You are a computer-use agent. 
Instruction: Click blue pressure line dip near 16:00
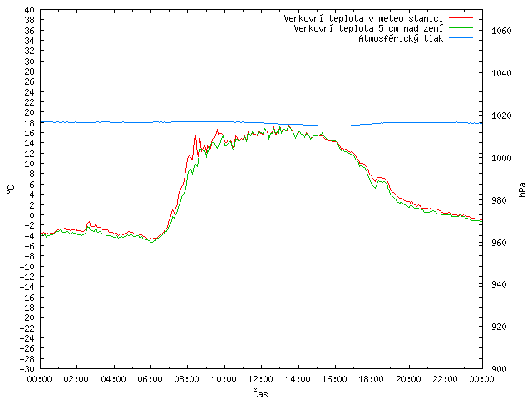tap(334, 126)
